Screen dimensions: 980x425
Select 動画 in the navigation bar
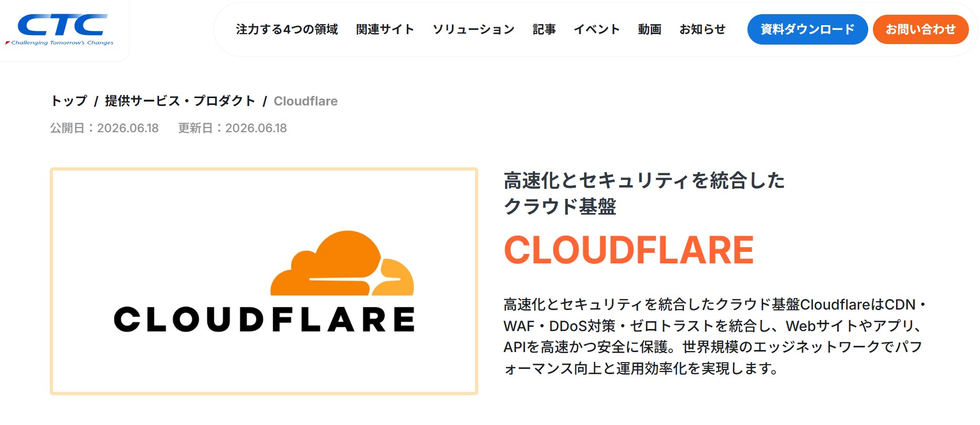[649, 29]
